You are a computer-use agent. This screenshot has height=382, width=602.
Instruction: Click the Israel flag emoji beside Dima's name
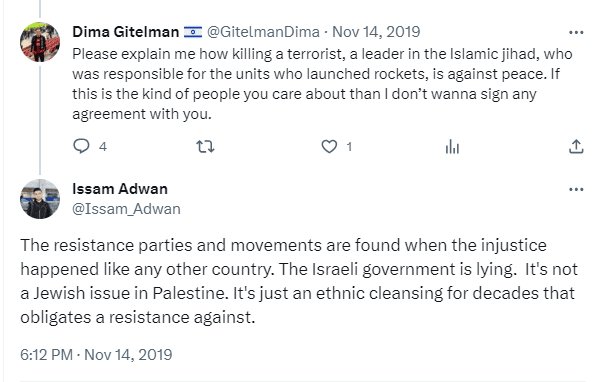click(193, 32)
